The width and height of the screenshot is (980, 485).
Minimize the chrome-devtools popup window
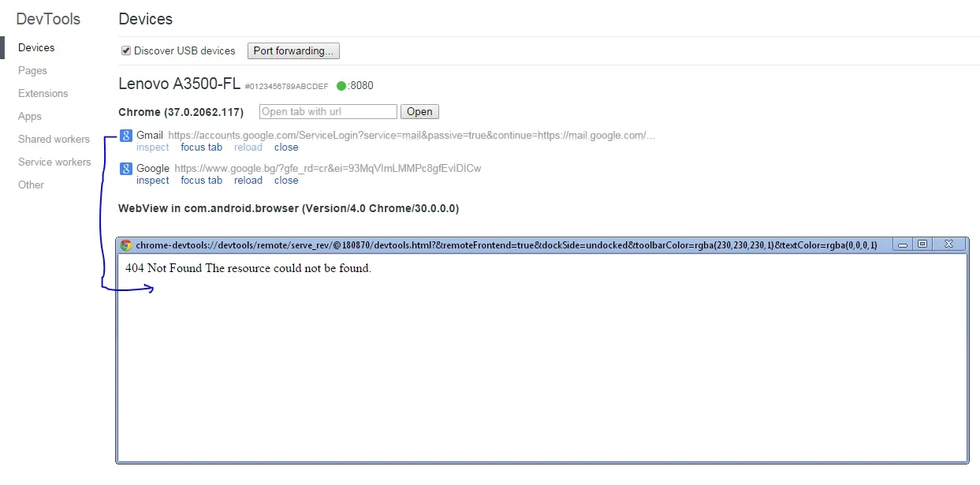[904, 244]
